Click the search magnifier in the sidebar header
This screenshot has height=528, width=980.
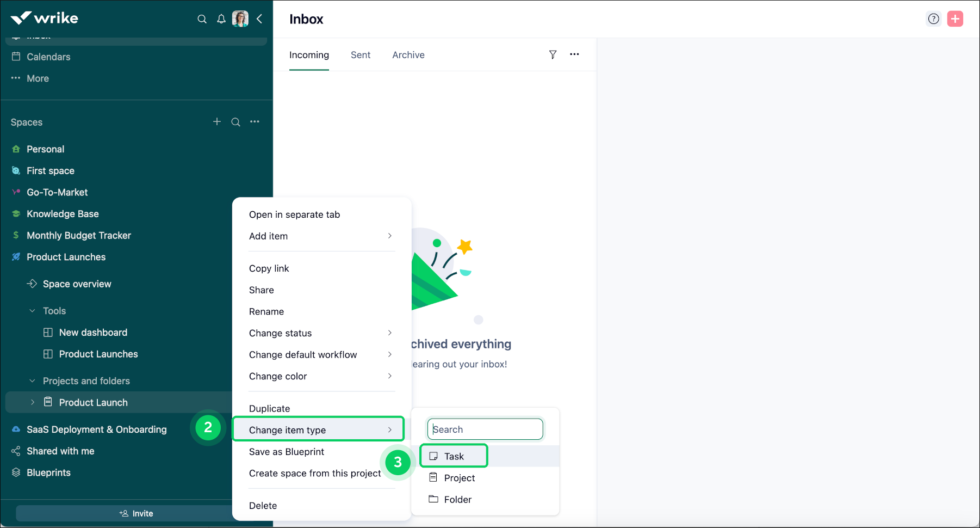coord(202,19)
